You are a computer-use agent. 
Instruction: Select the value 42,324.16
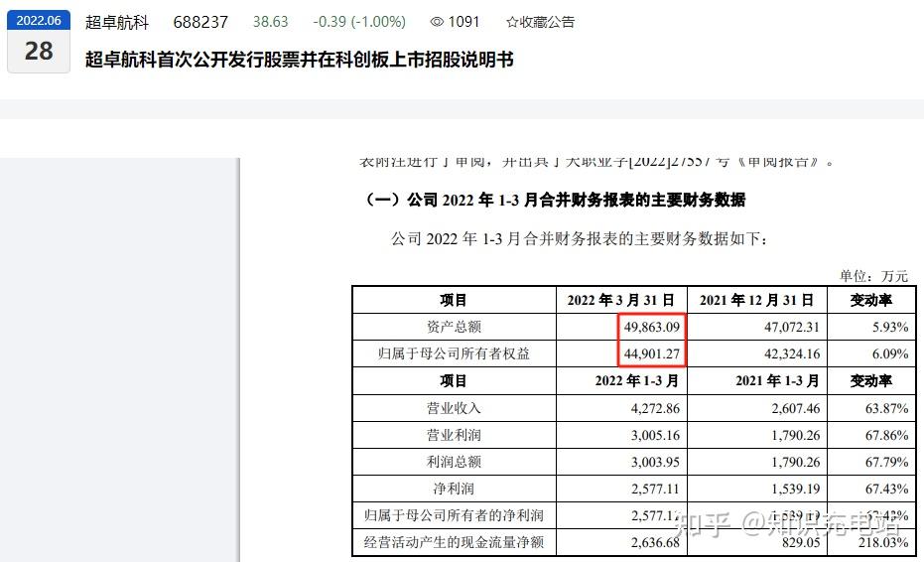point(792,353)
